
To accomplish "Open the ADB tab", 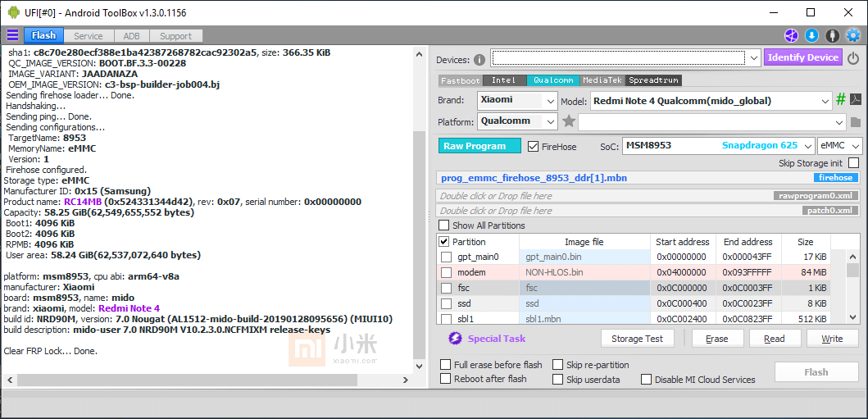I will coord(132,36).
